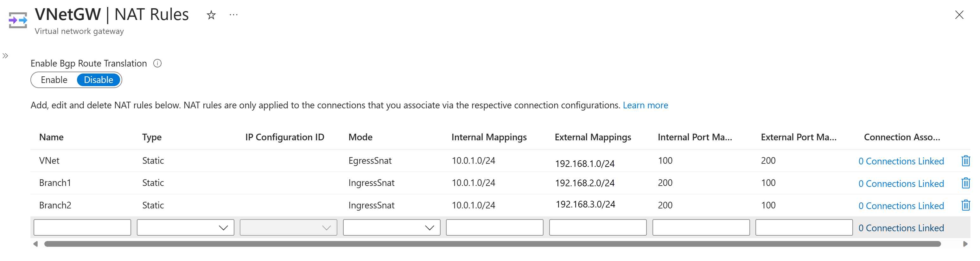Delete the Branch1 NAT rule
This screenshot has width=980, height=261.
(965, 183)
